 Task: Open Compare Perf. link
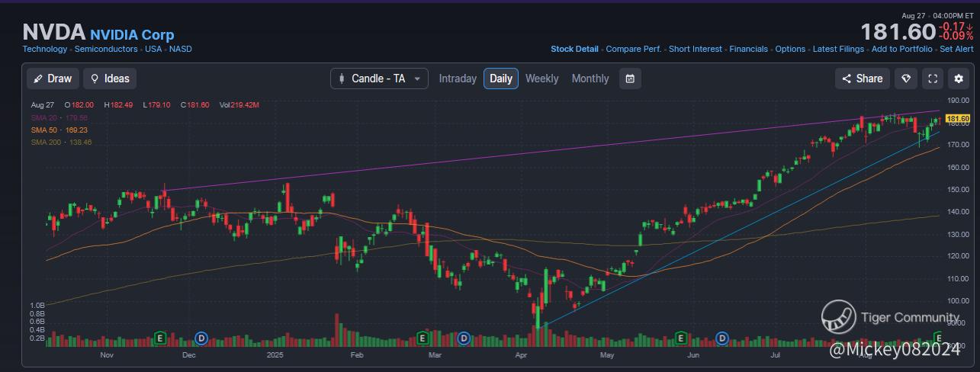[633, 49]
